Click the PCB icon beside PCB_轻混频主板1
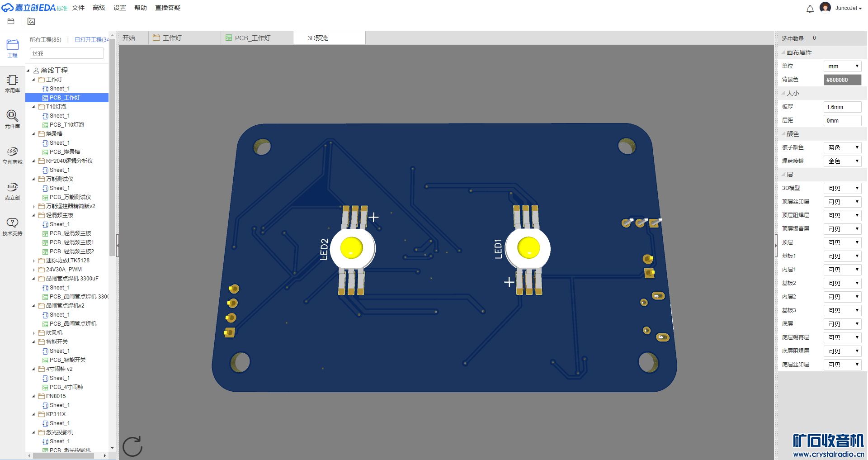 tap(45, 242)
